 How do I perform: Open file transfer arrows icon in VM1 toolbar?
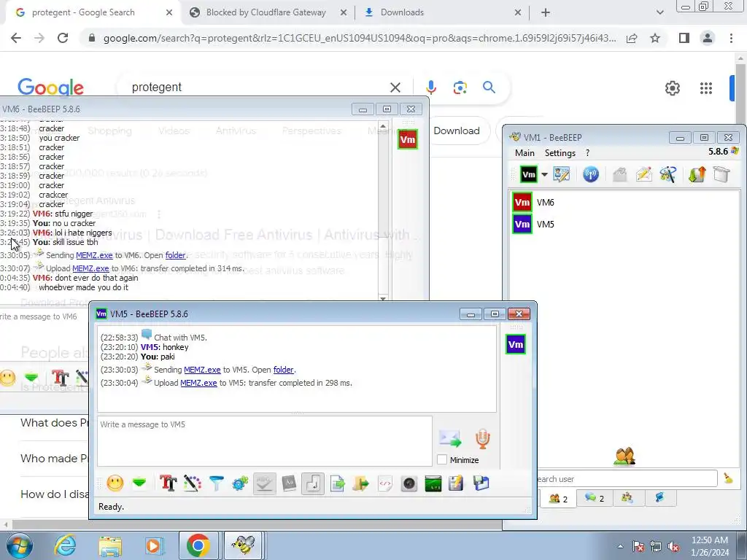click(x=697, y=175)
